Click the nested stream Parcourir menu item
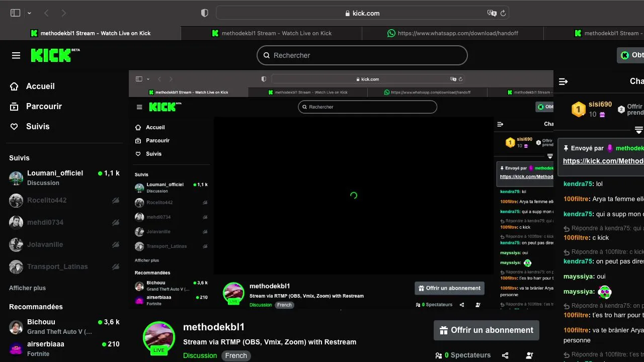Image resolution: width=644 pixels, height=362 pixels. pyautogui.click(x=152, y=141)
